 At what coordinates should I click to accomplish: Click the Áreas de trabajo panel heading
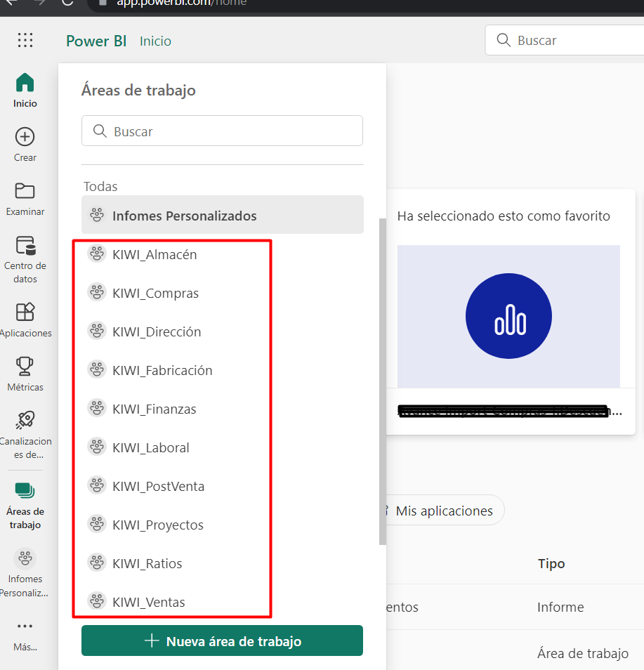pyautogui.click(x=138, y=90)
